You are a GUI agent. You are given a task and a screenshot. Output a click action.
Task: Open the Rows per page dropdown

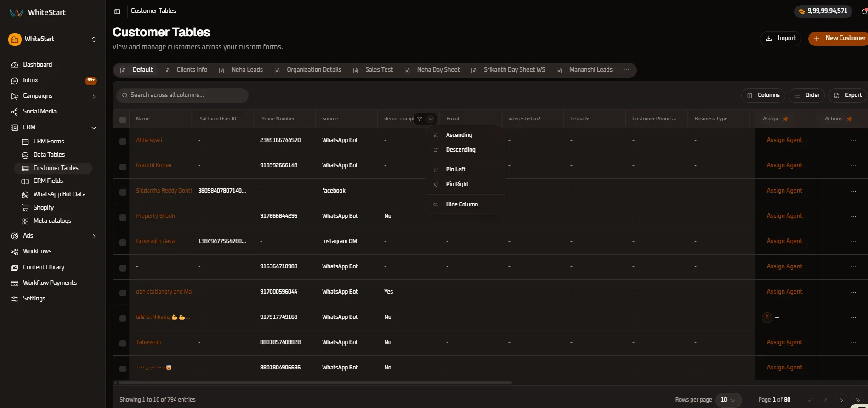tap(728, 400)
